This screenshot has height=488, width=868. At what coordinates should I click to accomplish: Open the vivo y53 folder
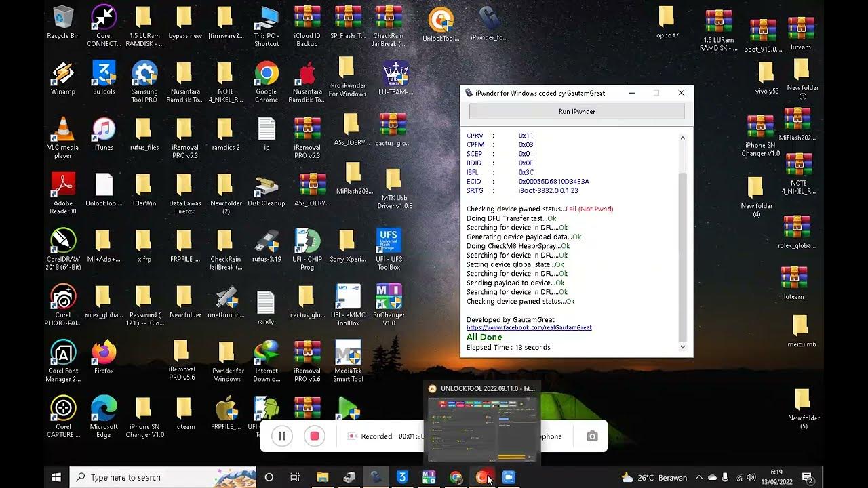tap(767, 78)
